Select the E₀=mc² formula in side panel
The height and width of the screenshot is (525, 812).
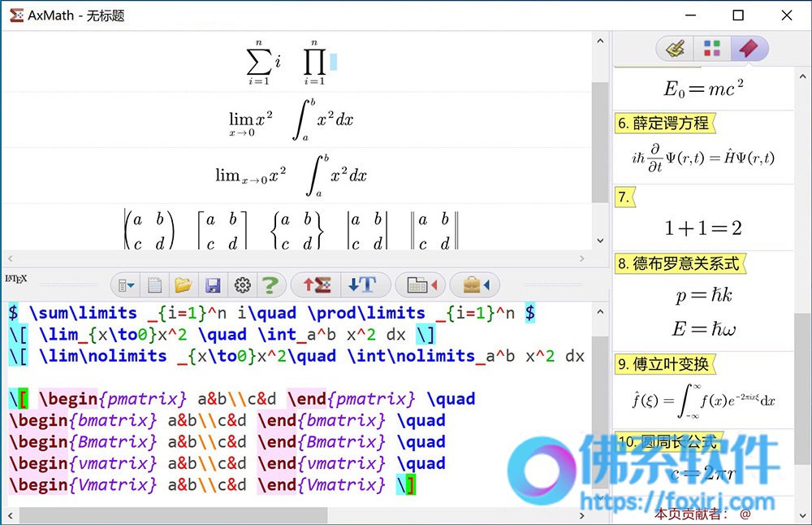pos(703,89)
